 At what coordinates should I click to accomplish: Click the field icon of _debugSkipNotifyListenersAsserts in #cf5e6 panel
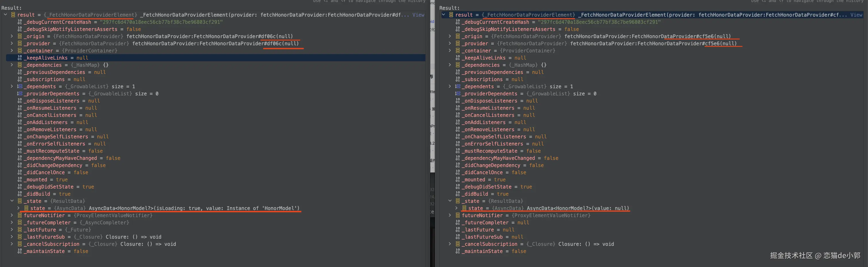pyautogui.click(x=457, y=29)
